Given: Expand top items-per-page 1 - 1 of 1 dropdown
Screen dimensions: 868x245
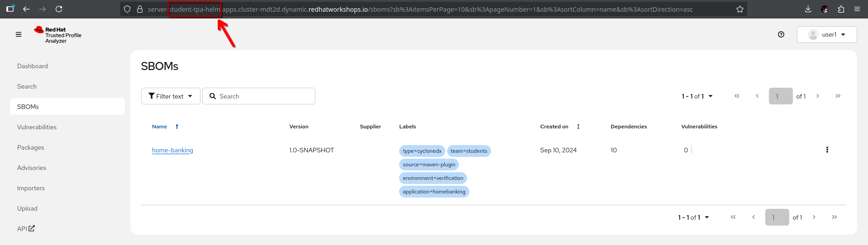Looking at the screenshot, I should click(697, 96).
